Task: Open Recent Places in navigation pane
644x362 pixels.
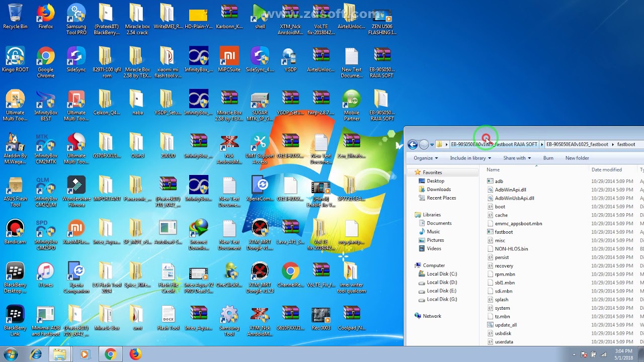Action: point(441,198)
